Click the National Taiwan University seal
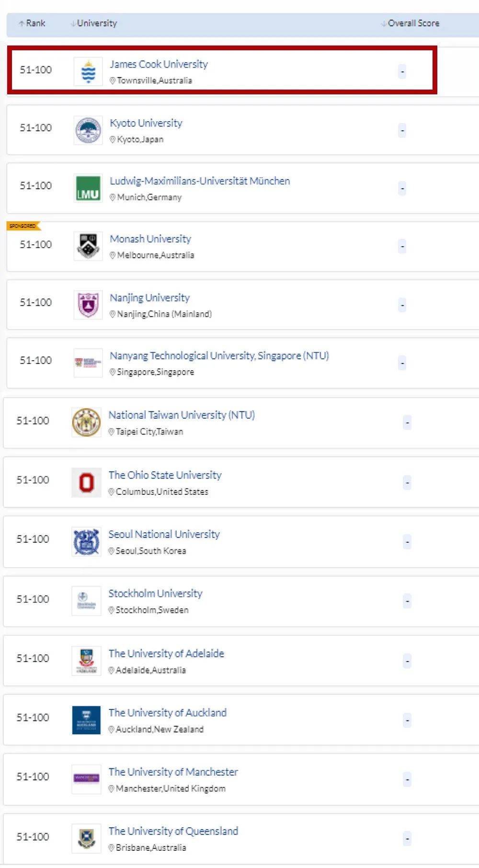Image resolution: width=479 pixels, height=868 pixels. [86, 423]
